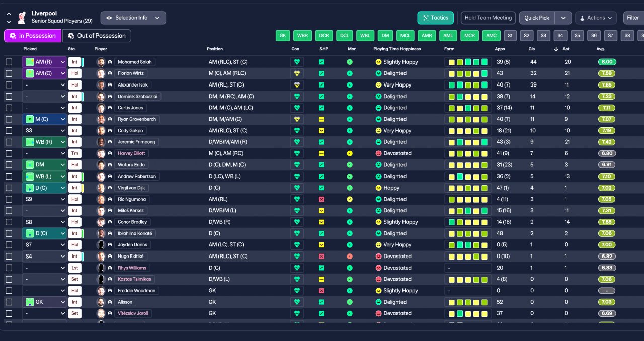Click Harvey Elliott's 6.80 average rating badge
Viewport: 644px width, 341px height.
pyautogui.click(x=607, y=153)
